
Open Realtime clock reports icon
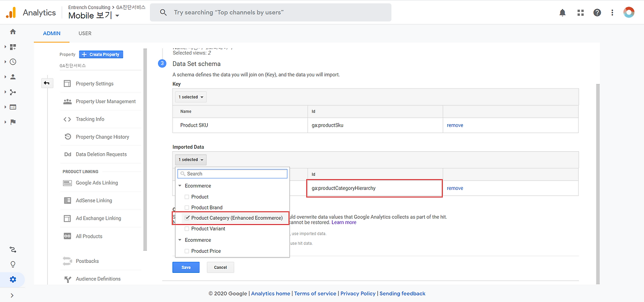13,62
